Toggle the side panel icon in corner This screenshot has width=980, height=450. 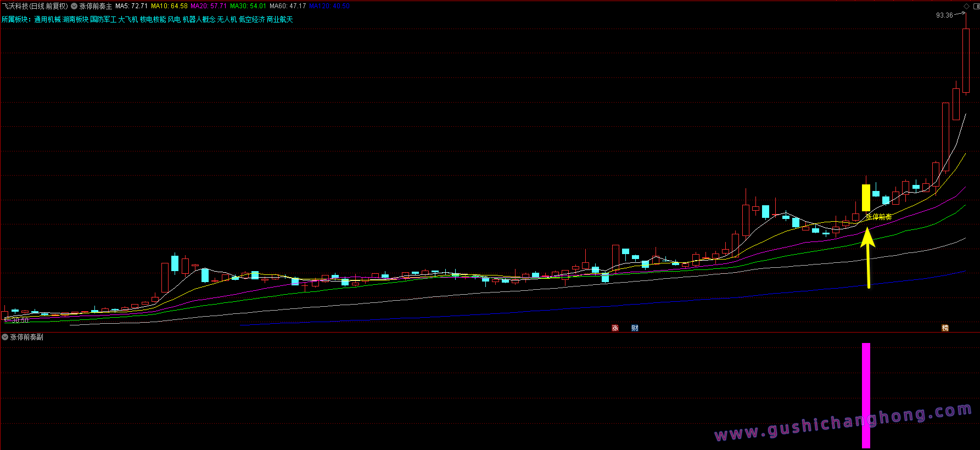[x=975, y=6]
